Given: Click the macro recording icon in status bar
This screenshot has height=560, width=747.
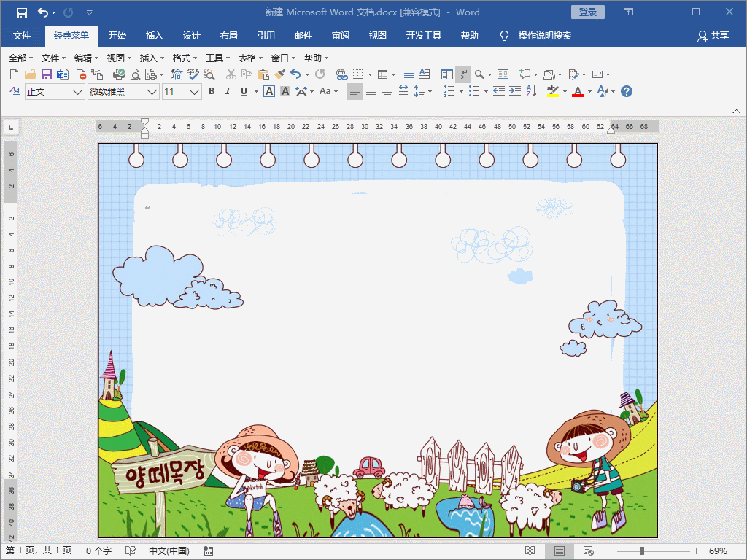Looking at the screenshot, I should [208, 551].
